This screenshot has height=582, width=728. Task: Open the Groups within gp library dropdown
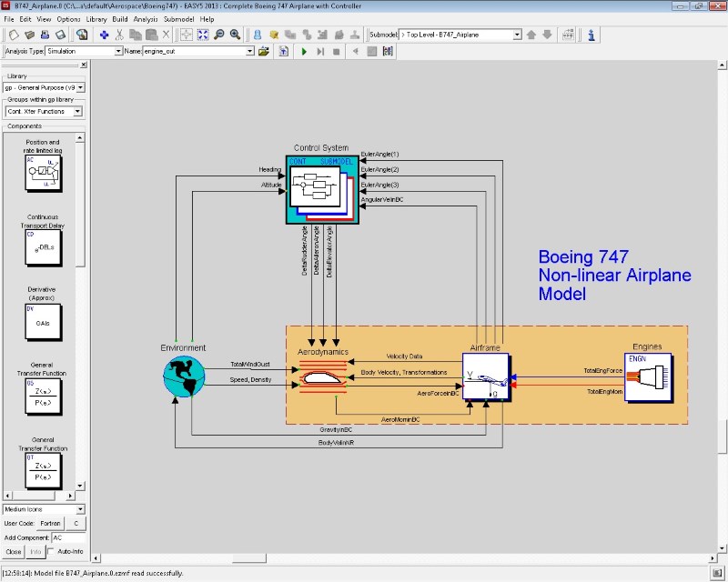pos(77,111)
